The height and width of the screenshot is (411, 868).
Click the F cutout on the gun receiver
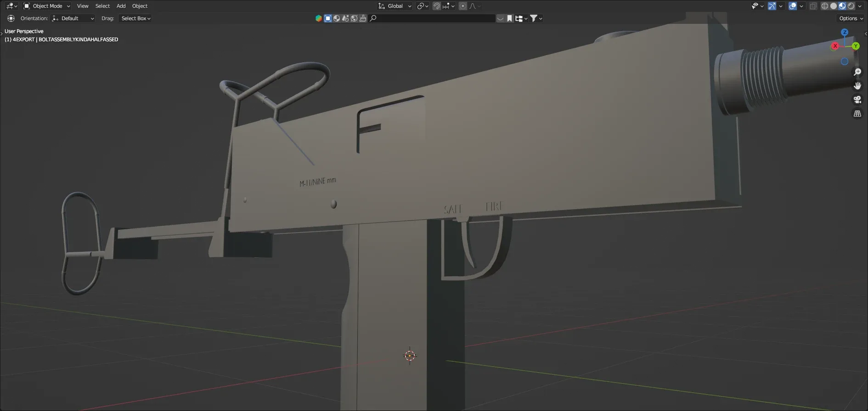(x=390, y=125)
